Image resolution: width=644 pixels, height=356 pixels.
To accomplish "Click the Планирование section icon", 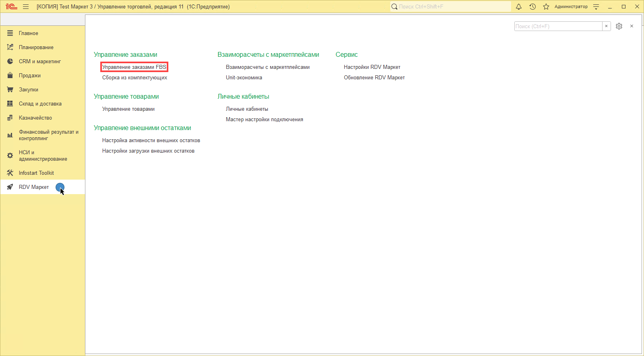I will (x=10, y=47).
